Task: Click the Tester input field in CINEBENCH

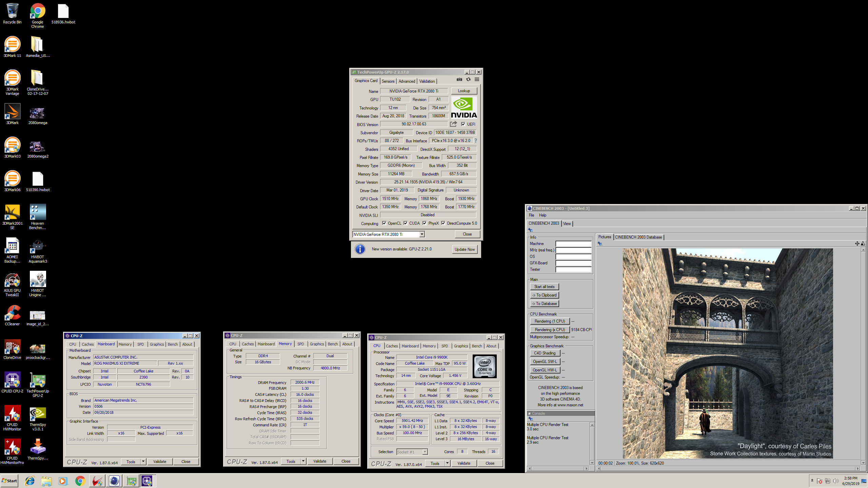Action: pyautogui.click(x=573, y=269)
